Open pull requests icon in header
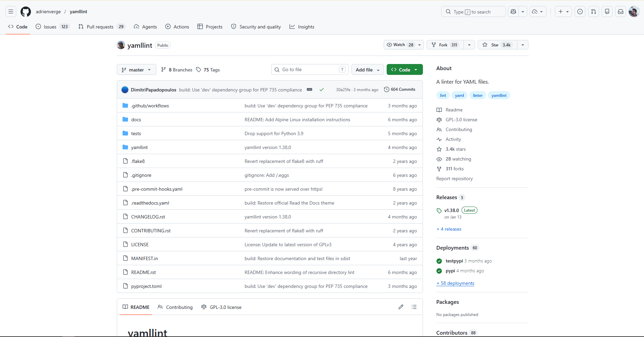The image size is (644, 337). coord(594,12)
